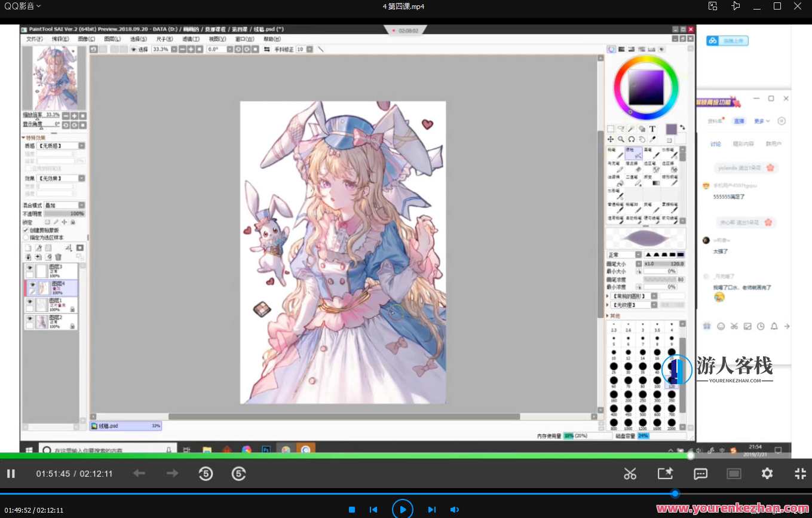Switch to the 讨论 tab in chat
This screenshot has height=518, width=812.
point(716,144)
